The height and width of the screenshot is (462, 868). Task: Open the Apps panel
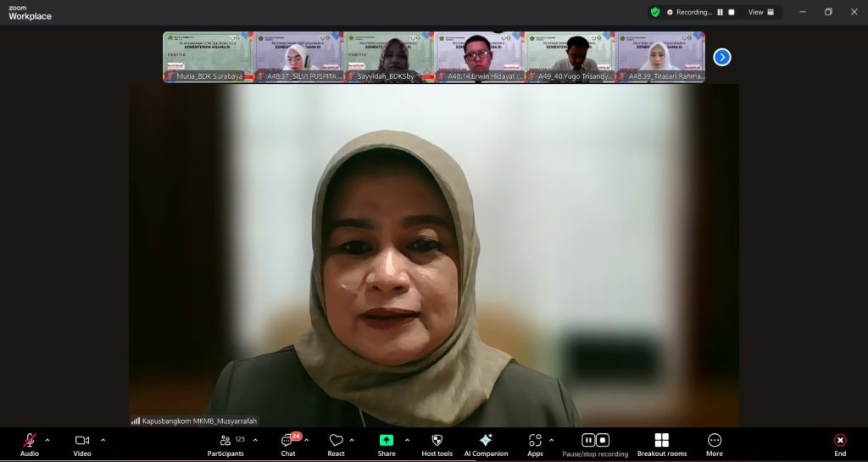coord(535,441)
